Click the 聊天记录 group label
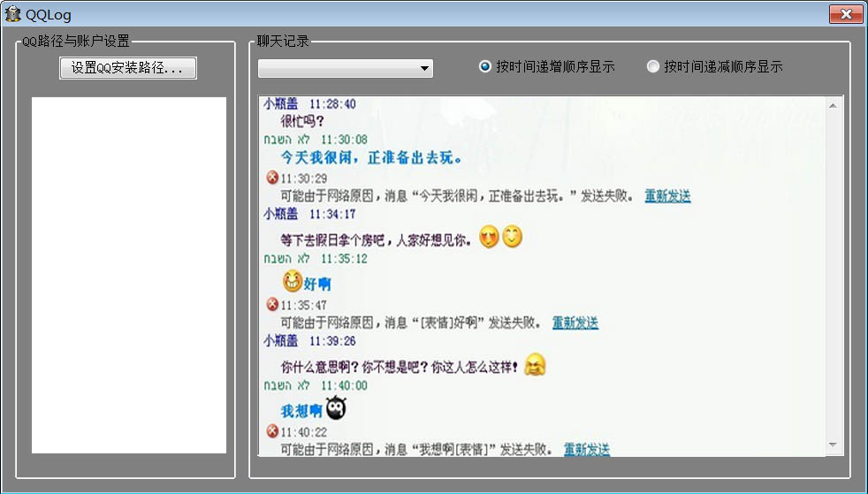Screen dimensions: 868x494 [283, 41]
